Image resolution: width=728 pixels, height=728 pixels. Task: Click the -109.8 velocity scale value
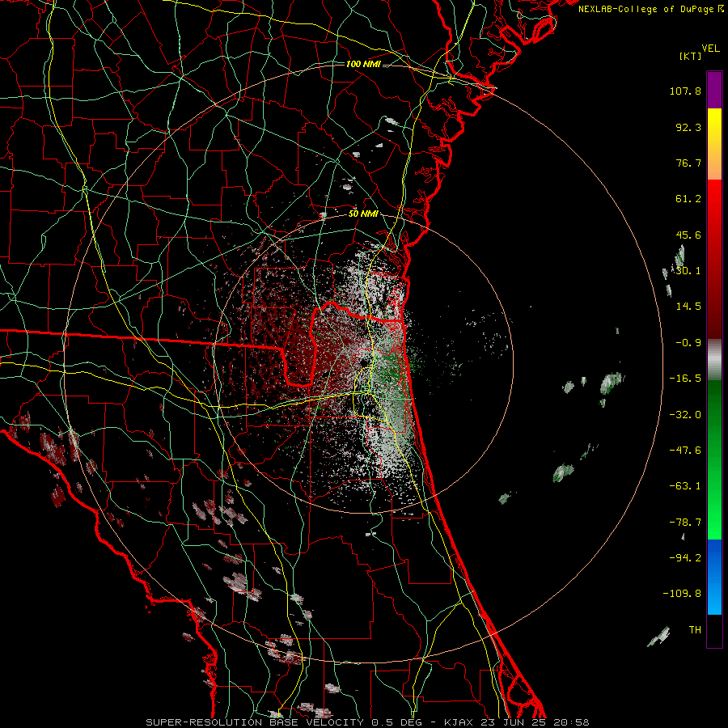(683, 594)
